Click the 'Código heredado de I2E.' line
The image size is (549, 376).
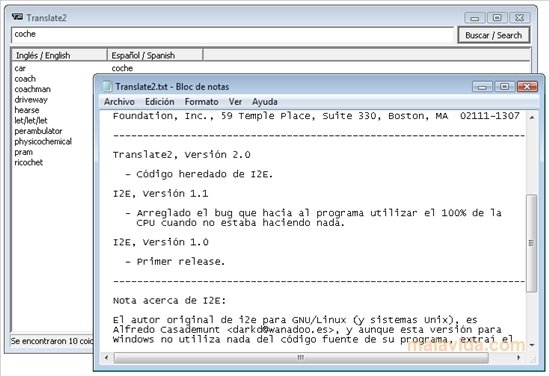coord(204,174)
